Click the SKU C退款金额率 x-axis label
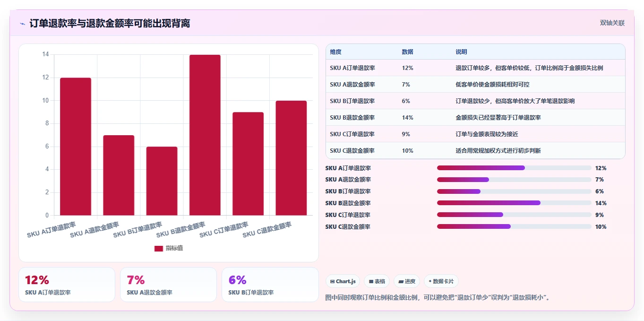The width and height of the screenshot is (644, 321). 267,230
